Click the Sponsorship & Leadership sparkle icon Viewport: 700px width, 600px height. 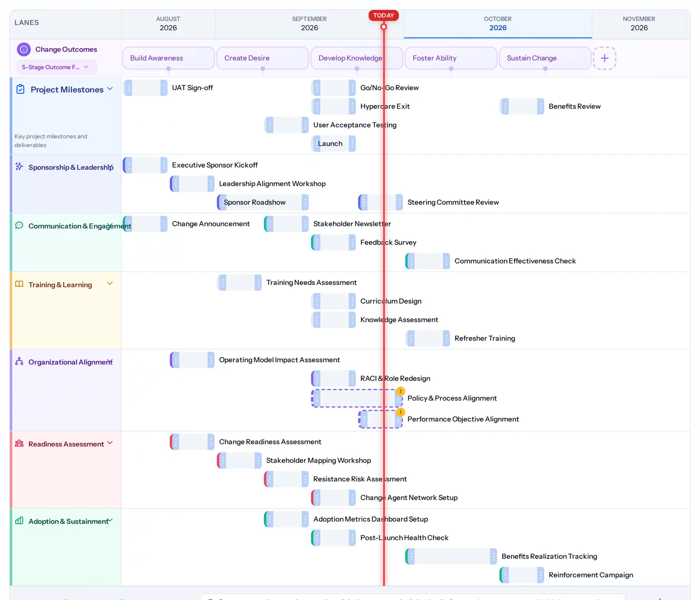point(19,166)
